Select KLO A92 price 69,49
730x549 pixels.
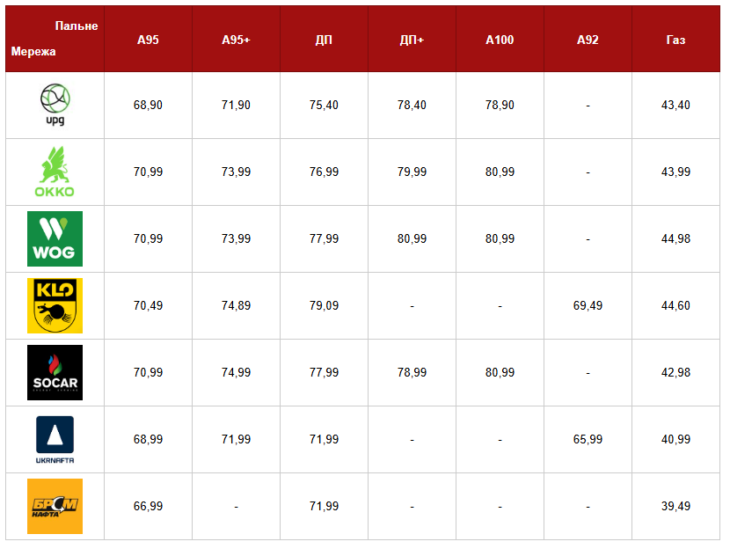588,306
